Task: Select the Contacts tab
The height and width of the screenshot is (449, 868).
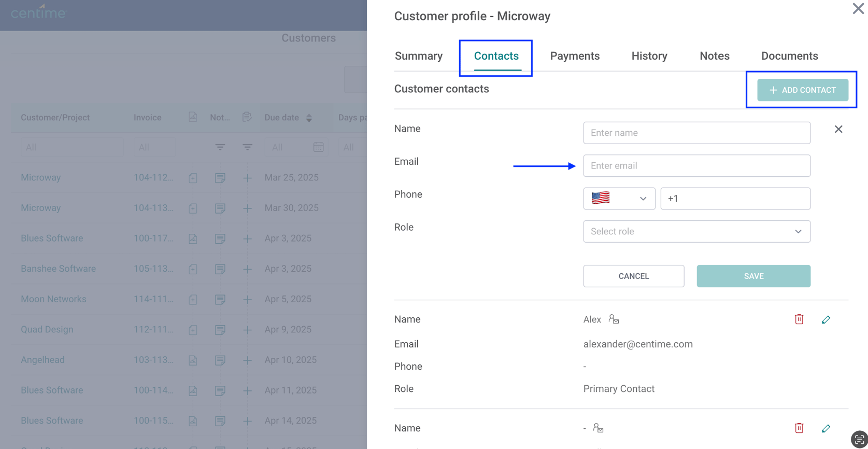Action: pos(496,56)
